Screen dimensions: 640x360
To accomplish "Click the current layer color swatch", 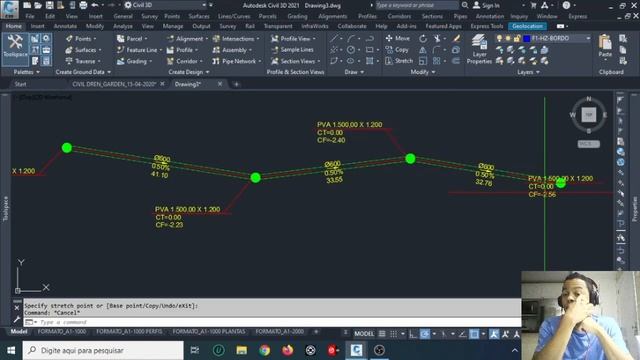I will [x=526, y=38].
